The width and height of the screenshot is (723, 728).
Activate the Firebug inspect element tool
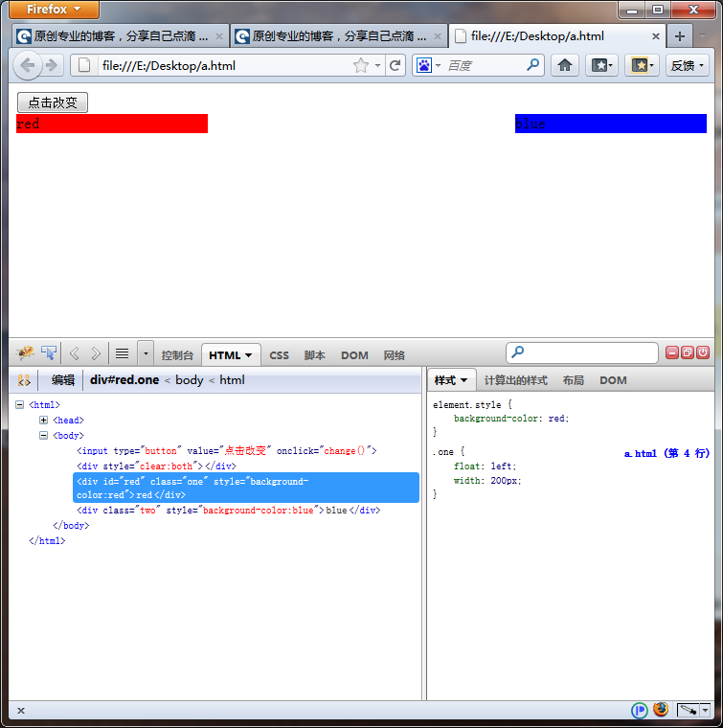pos(49,353)
